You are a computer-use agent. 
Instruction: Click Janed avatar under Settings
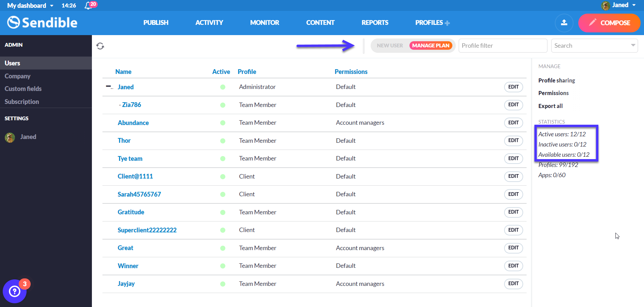pos(10,137)
